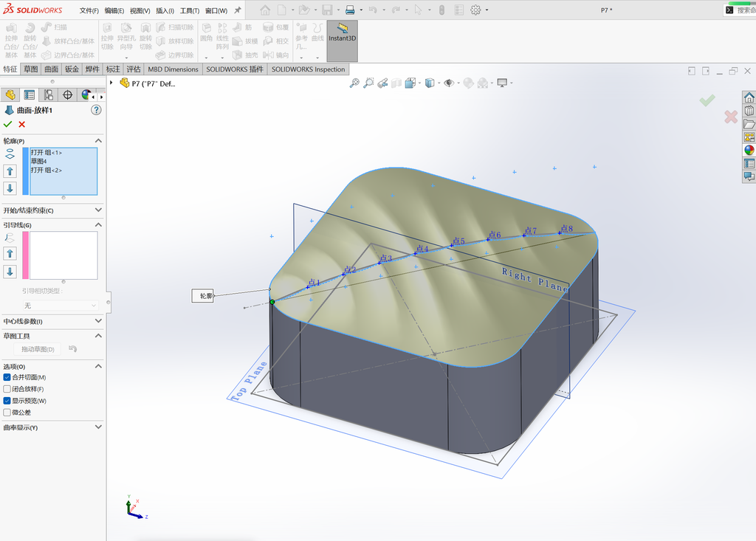Switch to the 钣金 ribbon tab

pos(72,69)
